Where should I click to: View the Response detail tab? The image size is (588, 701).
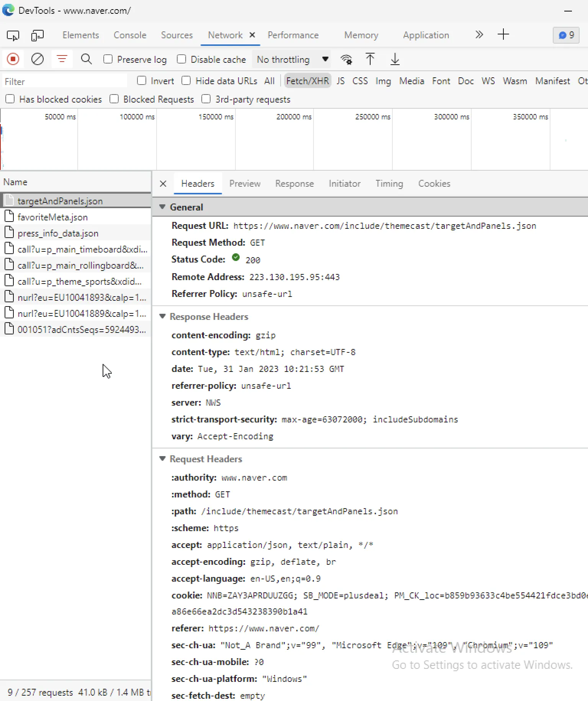[294, 184]
